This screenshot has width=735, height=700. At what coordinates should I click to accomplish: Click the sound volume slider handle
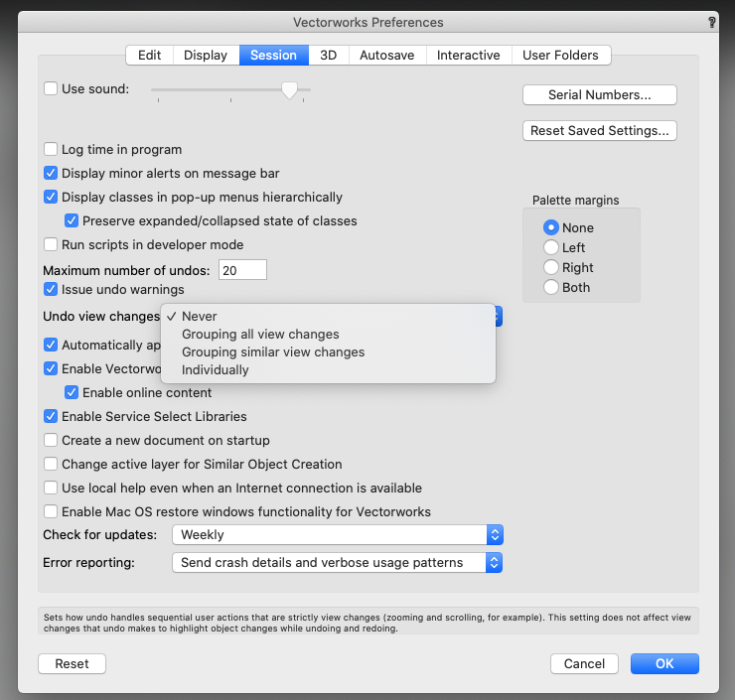coord(289,90)
